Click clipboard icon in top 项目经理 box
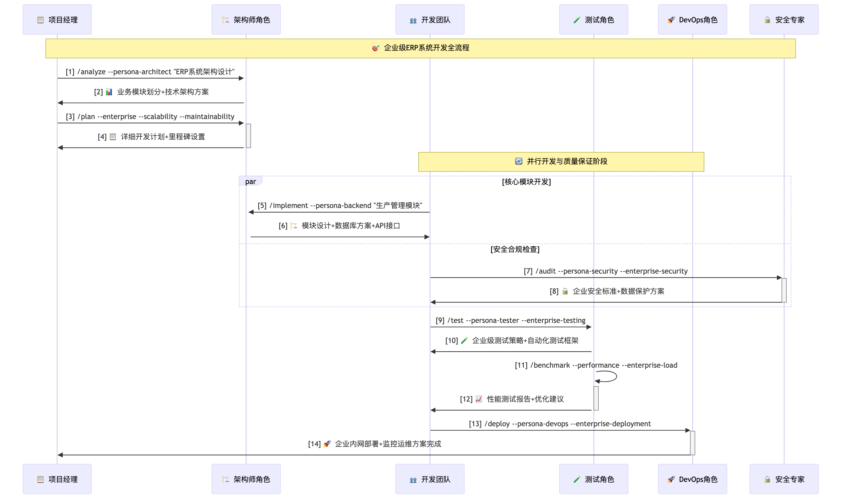Screen dimensions: 849x504 (40, 20)
